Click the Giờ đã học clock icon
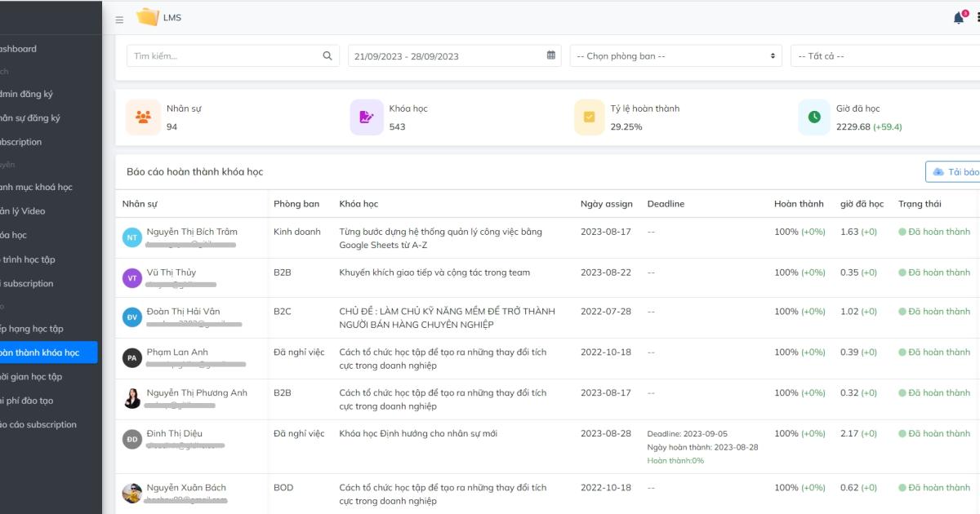This screenshot has width=980, height=514. [x=813, y=117]
